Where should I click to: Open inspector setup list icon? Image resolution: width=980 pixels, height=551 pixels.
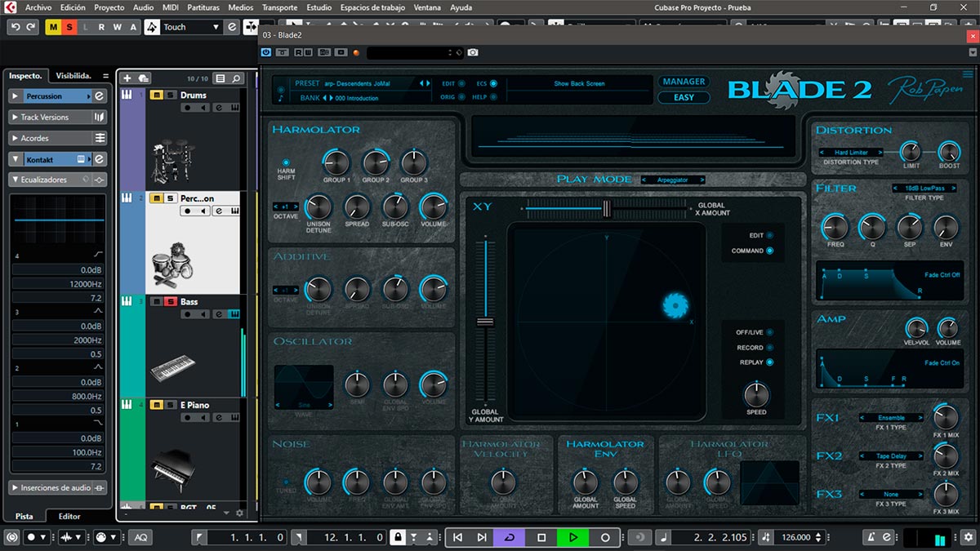point(105,76)
